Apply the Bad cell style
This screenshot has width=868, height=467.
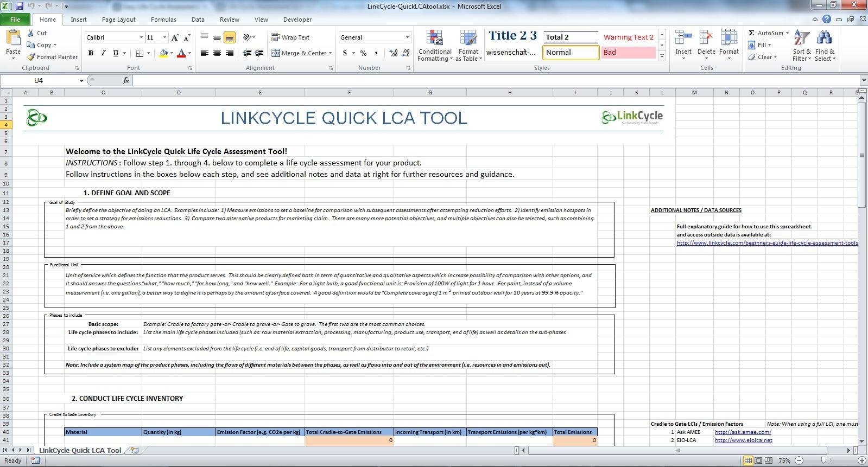tap(629, 53)
